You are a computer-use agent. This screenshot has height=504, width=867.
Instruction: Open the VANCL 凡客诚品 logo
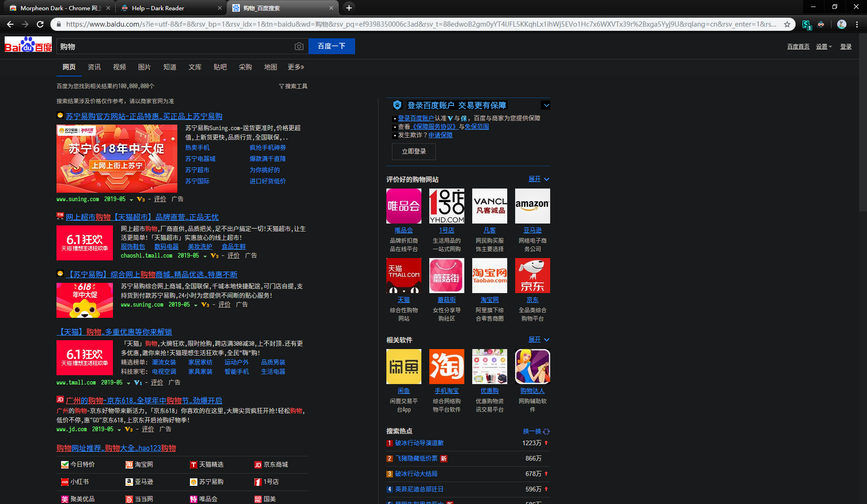tap(489, 206)
